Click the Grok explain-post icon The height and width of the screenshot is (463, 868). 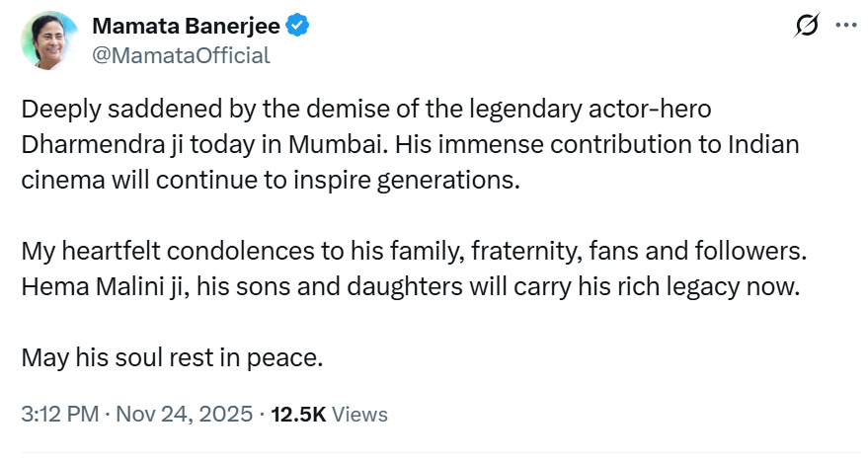805,27
